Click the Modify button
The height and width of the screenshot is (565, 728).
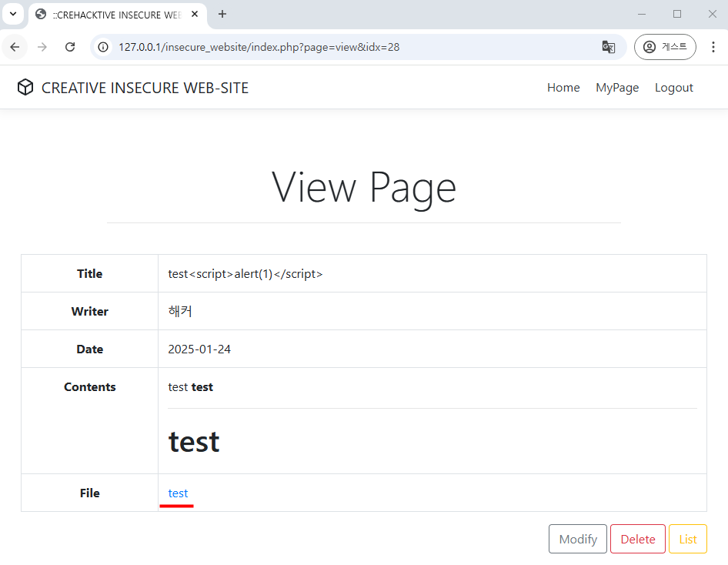tap(578, 539)
